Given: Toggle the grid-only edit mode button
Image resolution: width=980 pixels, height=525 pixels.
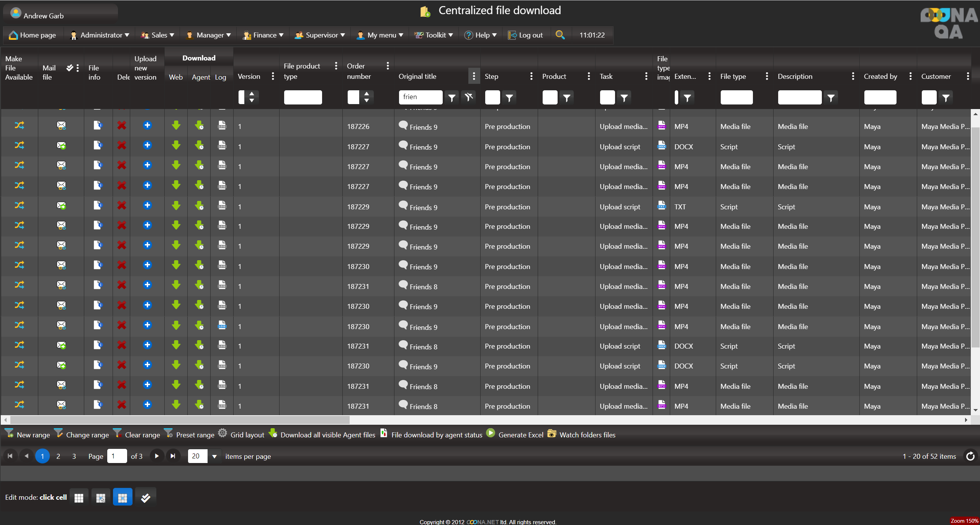Looking at the screenshot, I should point(79,497).
